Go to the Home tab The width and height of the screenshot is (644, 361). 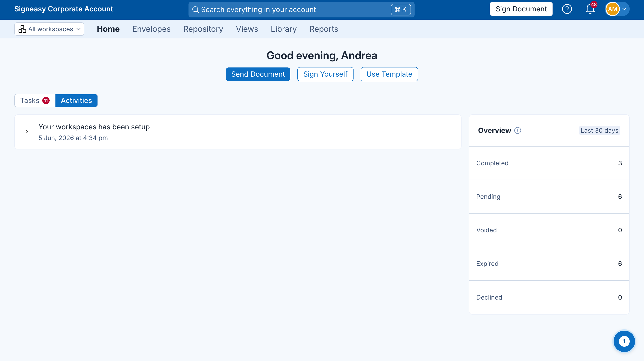pyautogui.click(x=108, y=29)
